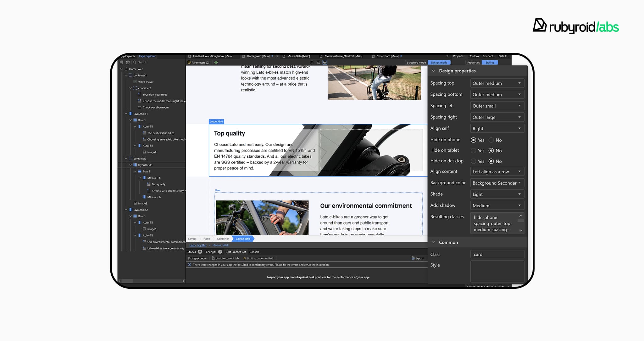Image resolution: width=644 pixels, height=341 pixels.
Task: Collapse the container2 tree node
Action: tap(130, 88)
